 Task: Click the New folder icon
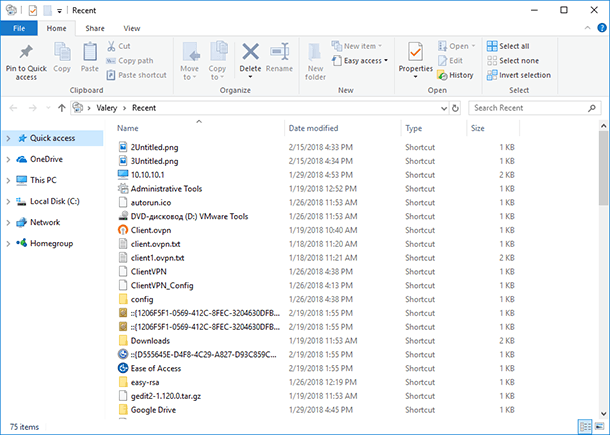pyautogui.click(x=315, y=52)
